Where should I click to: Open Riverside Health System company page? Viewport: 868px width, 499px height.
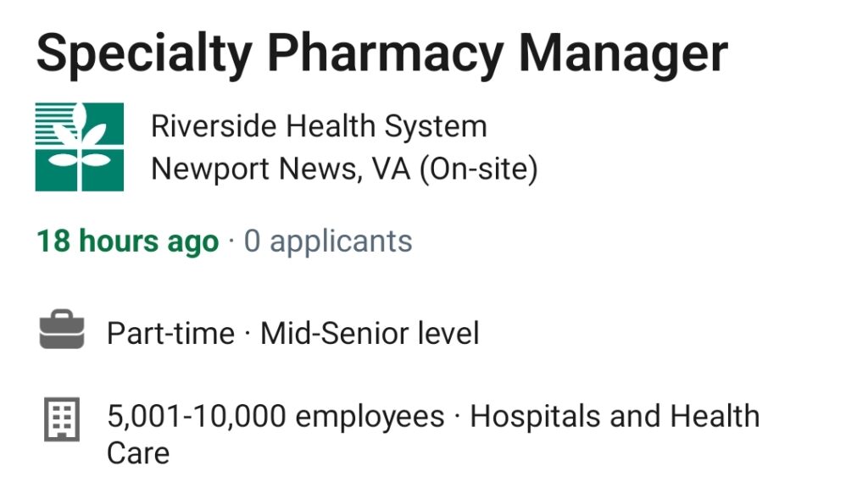[x=319, y=126]
